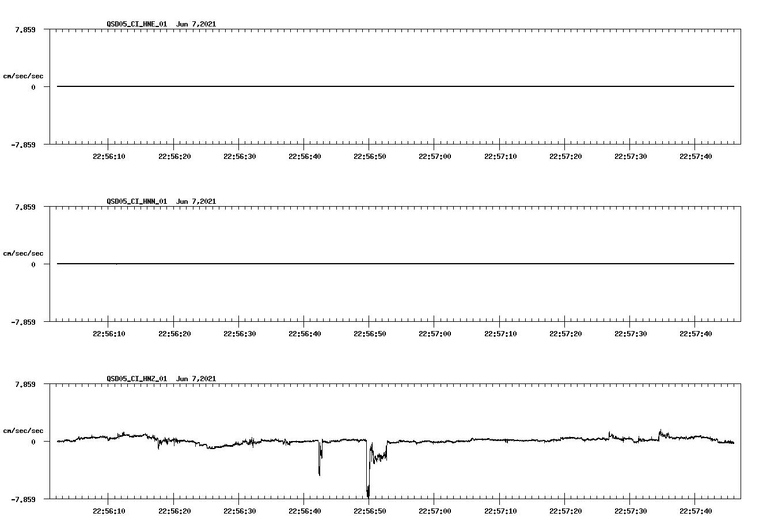Click the HNN plot's cm/sec/sec unit label
The image size is (782, 532).
(x=23, y=253)
